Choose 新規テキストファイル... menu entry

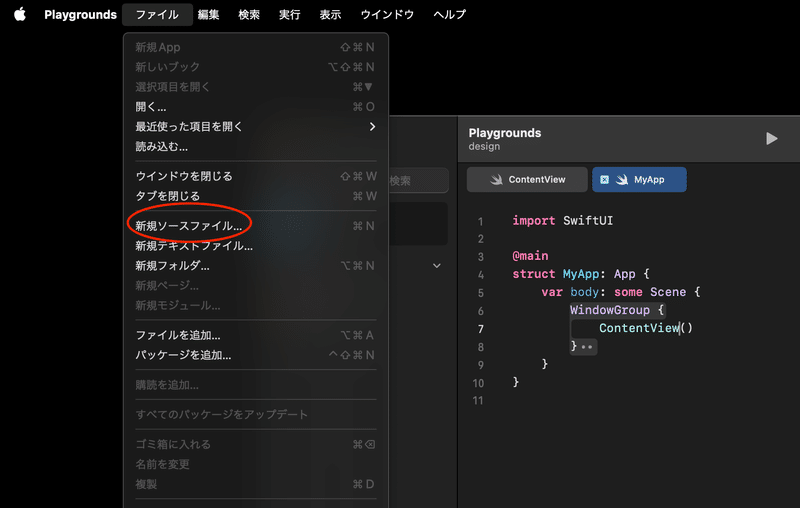click(x=256, y=246)
